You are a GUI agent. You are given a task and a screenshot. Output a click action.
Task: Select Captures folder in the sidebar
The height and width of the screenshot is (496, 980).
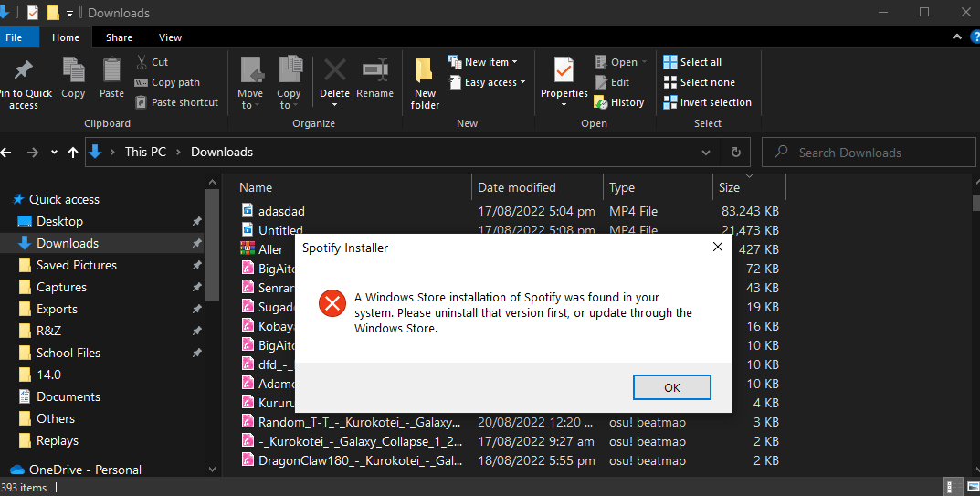(61, 287)
